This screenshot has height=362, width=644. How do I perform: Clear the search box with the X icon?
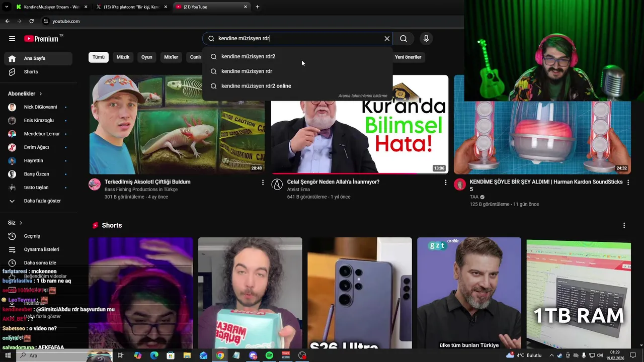(387, 39)
